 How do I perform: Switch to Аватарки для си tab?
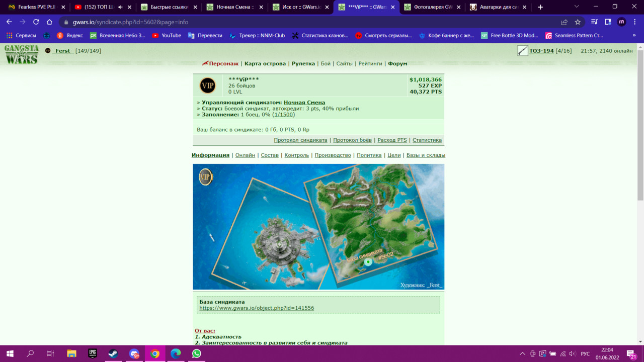(498, 7)
